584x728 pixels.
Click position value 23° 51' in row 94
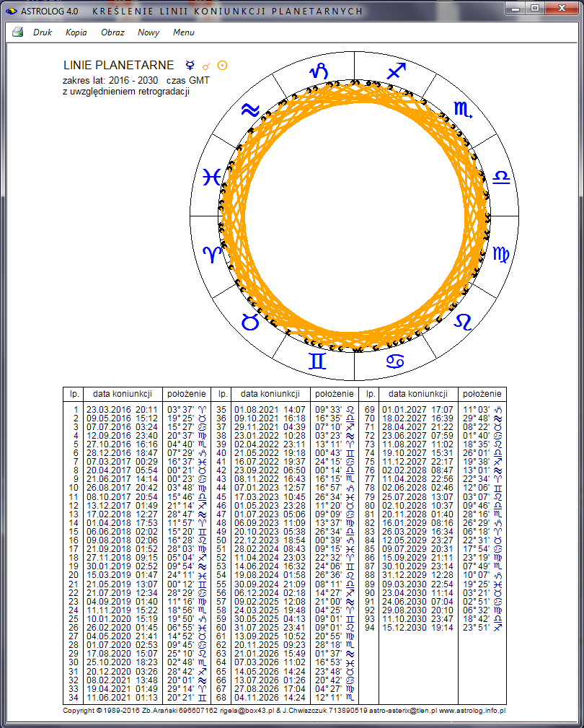pyautogui.click(x=477, y=628)
